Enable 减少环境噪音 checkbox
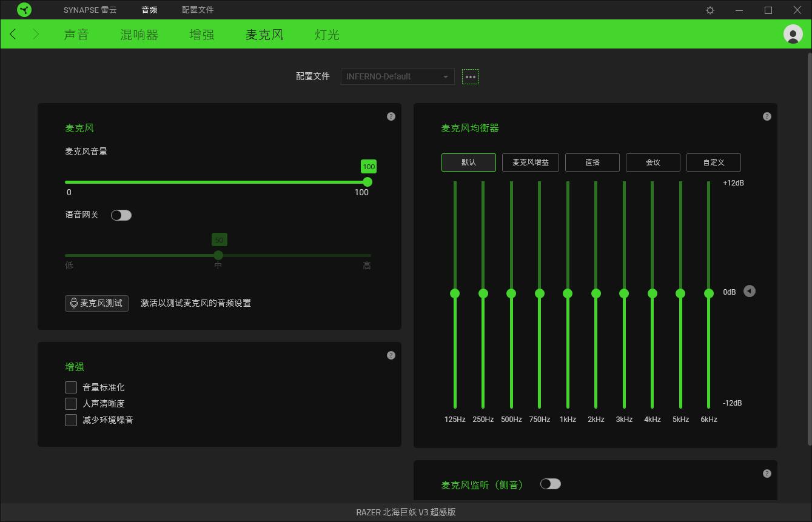 click(x=71, y=420)
